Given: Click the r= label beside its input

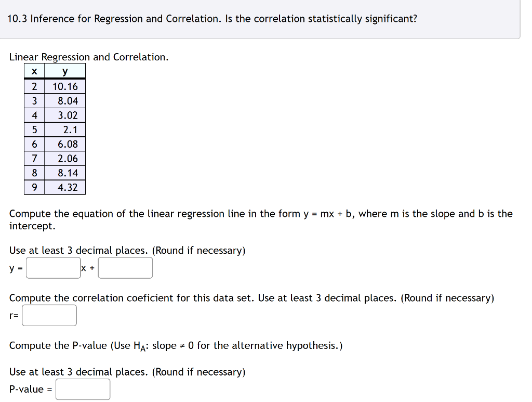Looking at the screenshot, I should (14, 315).
